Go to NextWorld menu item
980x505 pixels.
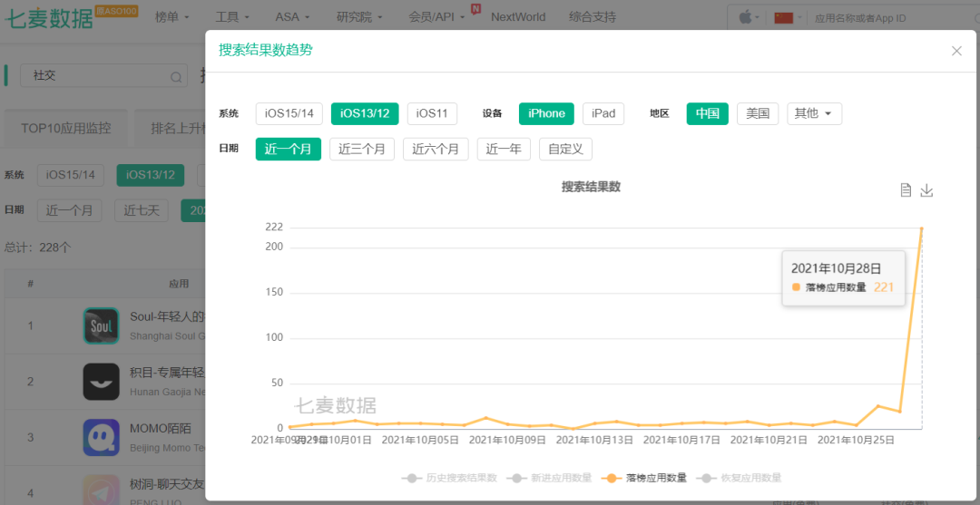518,17
